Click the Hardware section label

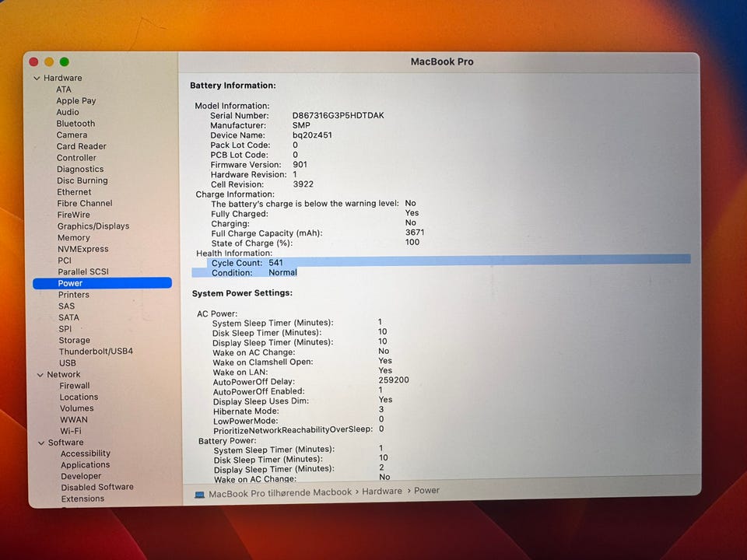(x=63, y=78)
